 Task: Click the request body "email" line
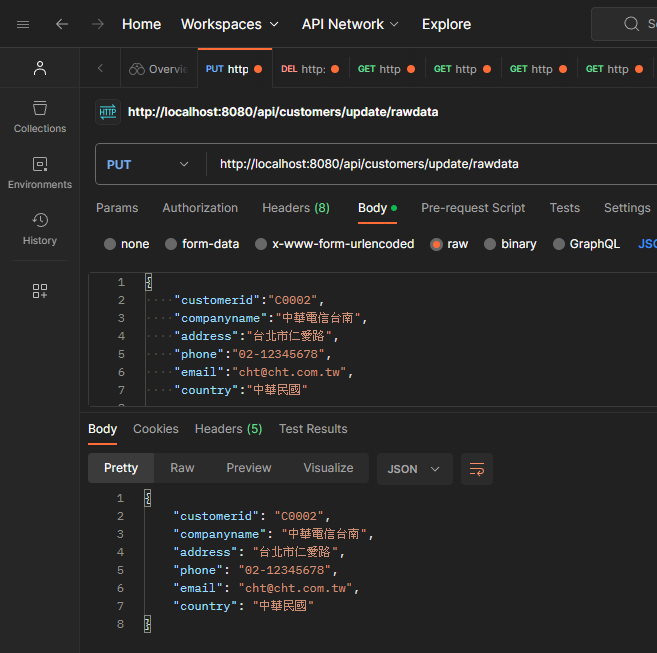click(264, 372)
